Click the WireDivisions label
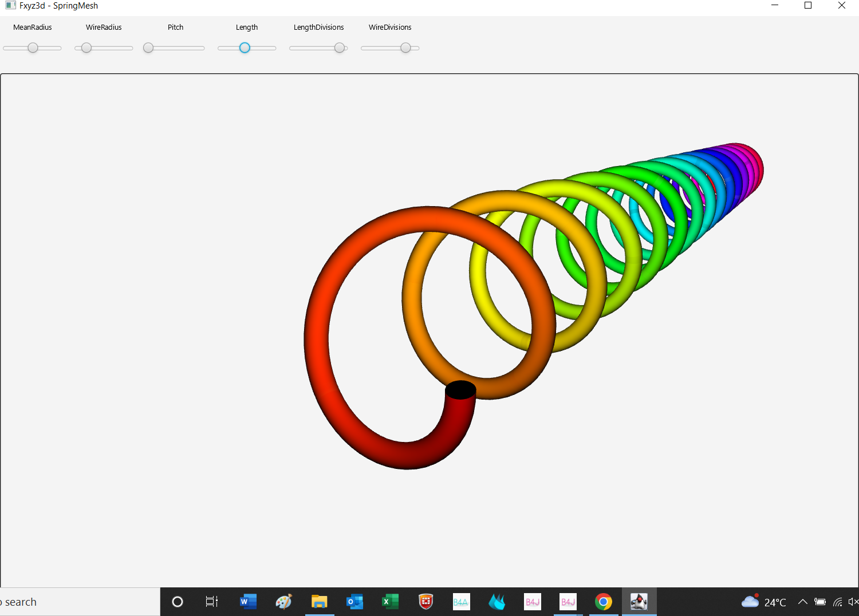 [x=390, y=27]
